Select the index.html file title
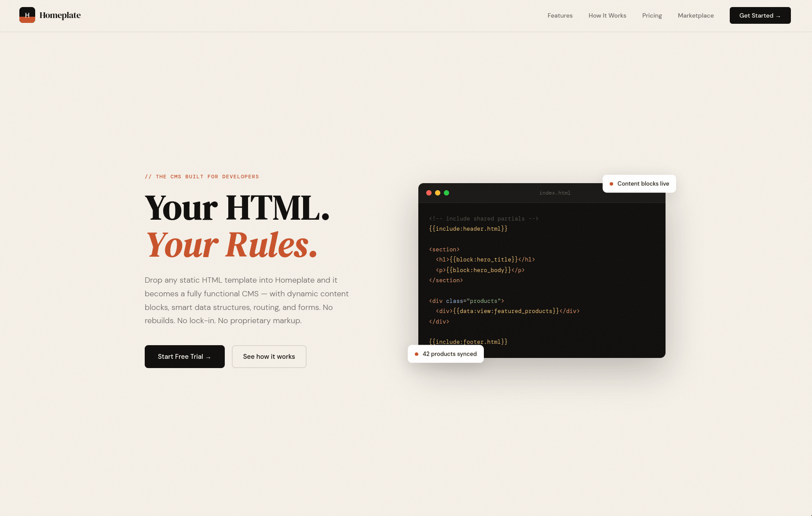 555,193
